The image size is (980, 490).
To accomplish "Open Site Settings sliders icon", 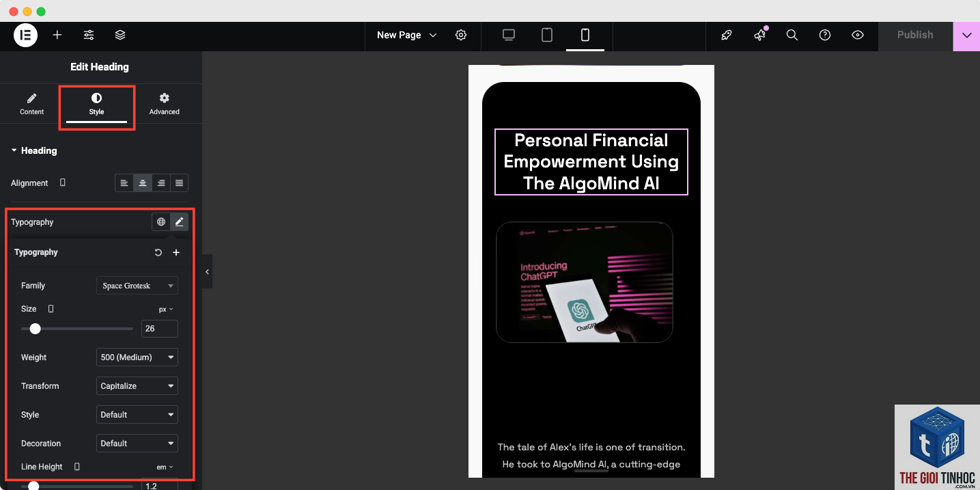I will click(89, 35).
